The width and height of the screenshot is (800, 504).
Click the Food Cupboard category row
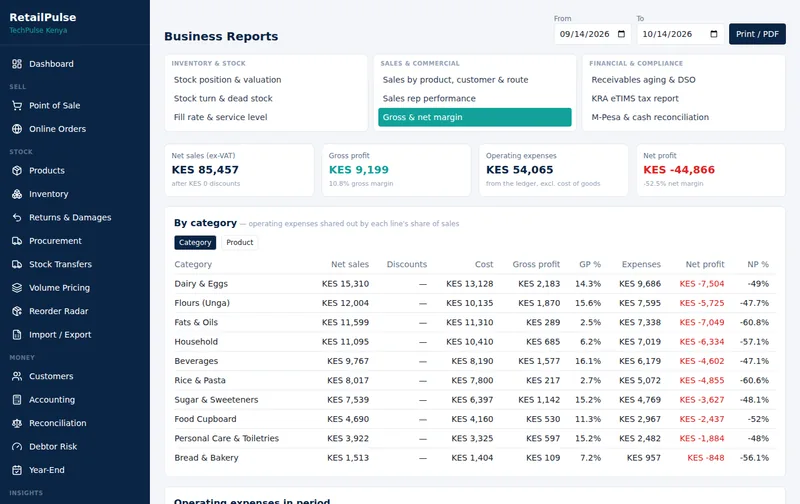tap(474, 419)
